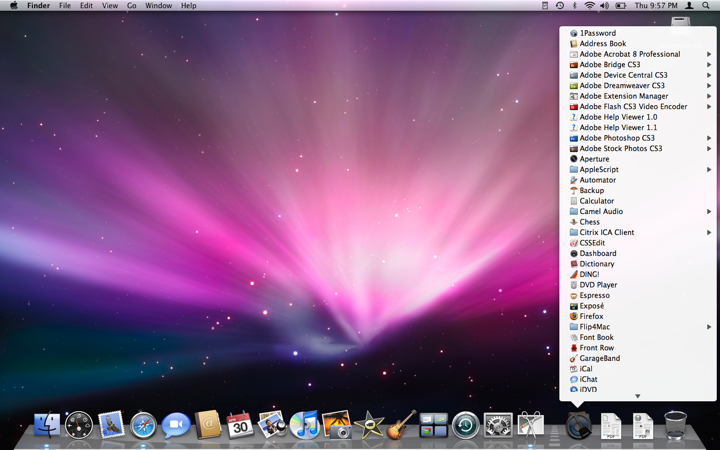
Task: Open the user account menu bar icon
Action: (x=689, y=6)
